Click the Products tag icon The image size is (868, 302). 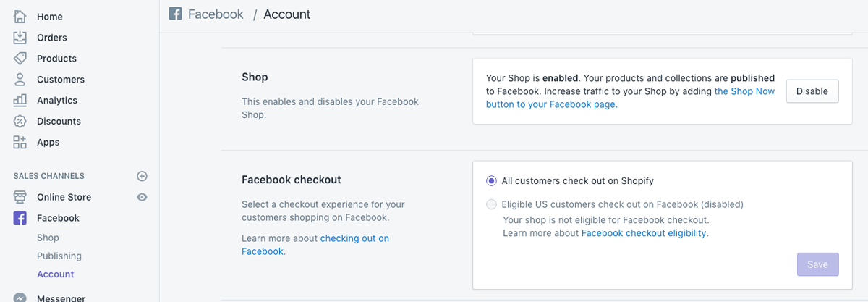pyautogui.click(x=20, y=59)
